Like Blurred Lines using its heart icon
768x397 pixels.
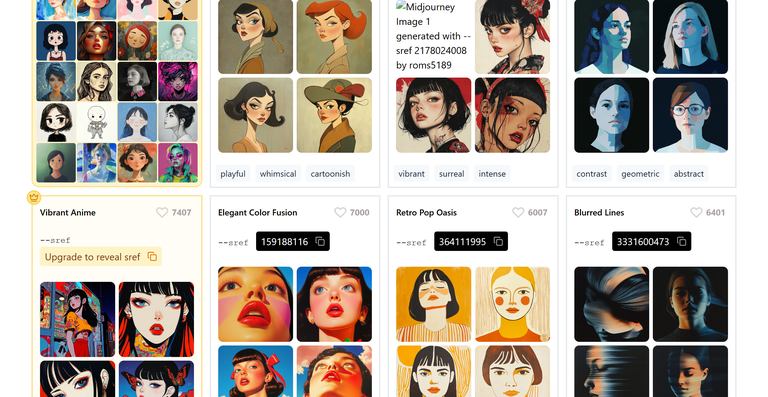pyautogui.click(x=696, y=212)
